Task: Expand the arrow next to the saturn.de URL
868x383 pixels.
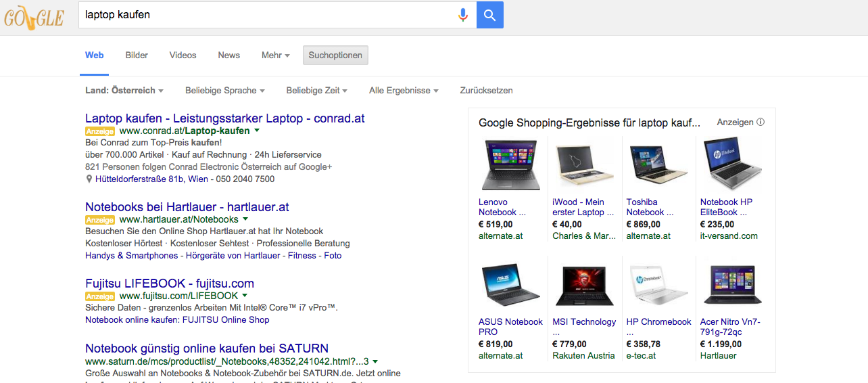Action: [375, 361]
